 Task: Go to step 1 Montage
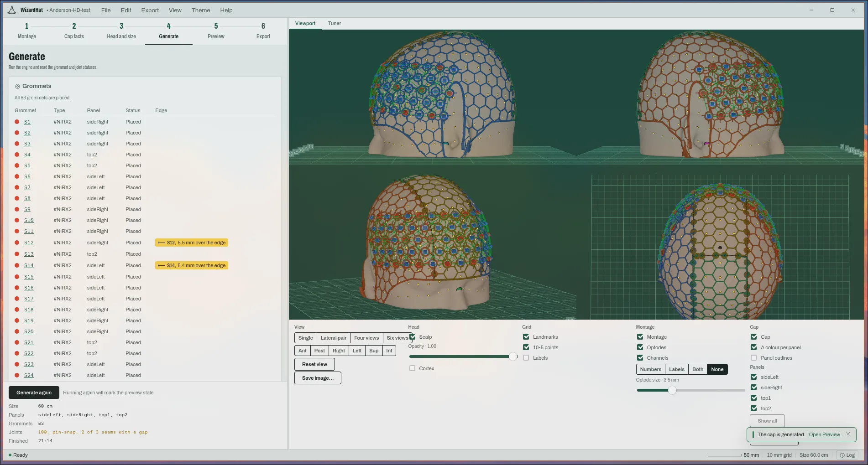click(x=27, y=31)
